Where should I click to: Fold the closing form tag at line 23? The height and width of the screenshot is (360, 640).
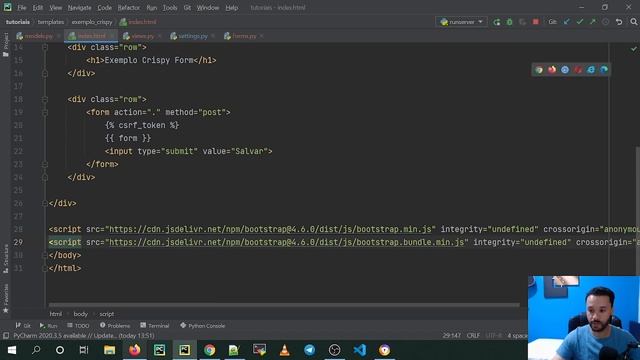pos(45,164)
